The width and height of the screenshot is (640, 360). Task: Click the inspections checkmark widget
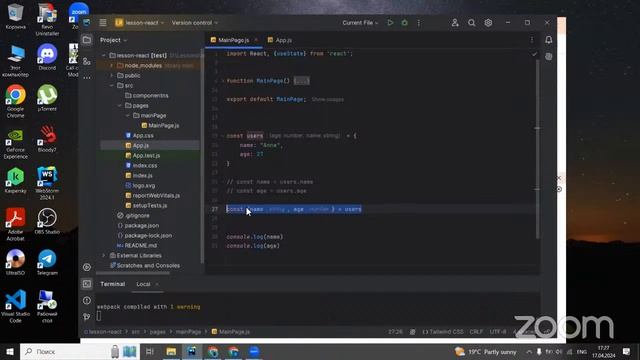[534, 54]
